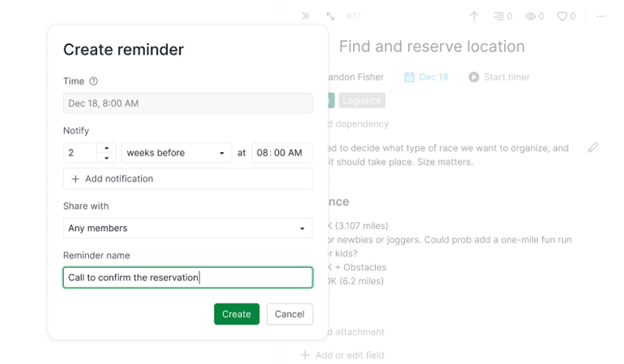Expand the task to full screen icon
The image size is (624, 364).
(330, 16)
